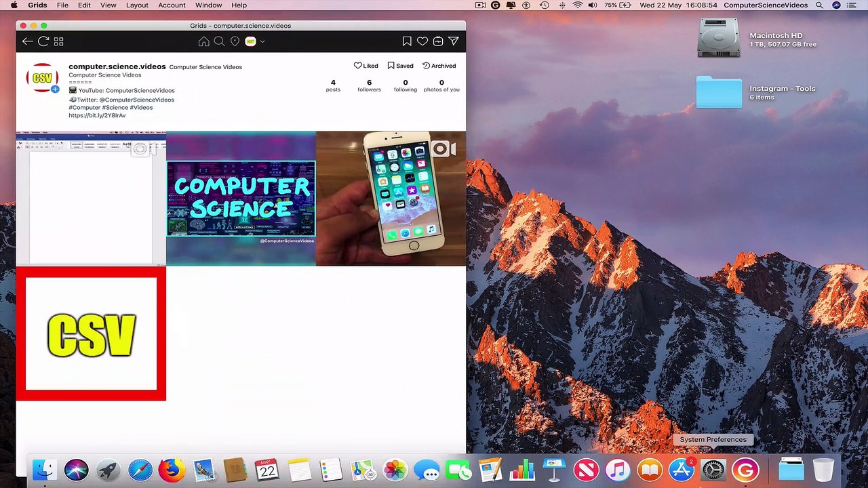Launch iTunes from the Dock
This screenshot has height=488, width=868.
coord(617,470)
